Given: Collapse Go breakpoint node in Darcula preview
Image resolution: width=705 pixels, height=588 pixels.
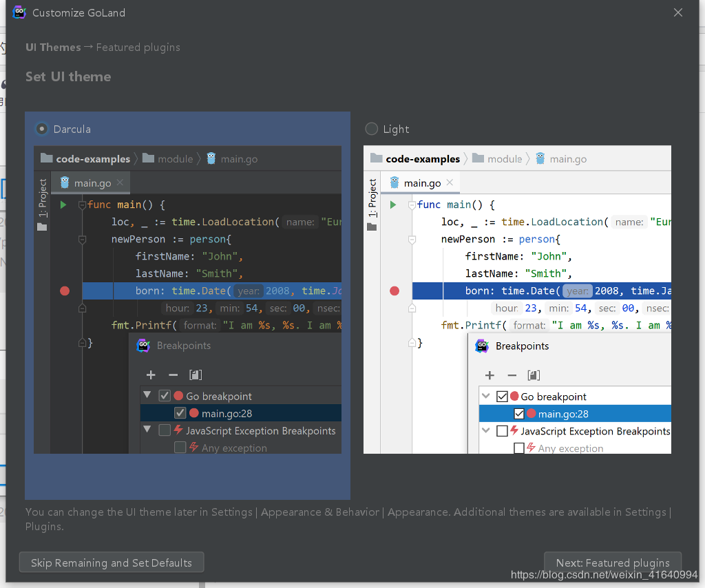Looking at the screenshot, I should [x=147, y=395].
